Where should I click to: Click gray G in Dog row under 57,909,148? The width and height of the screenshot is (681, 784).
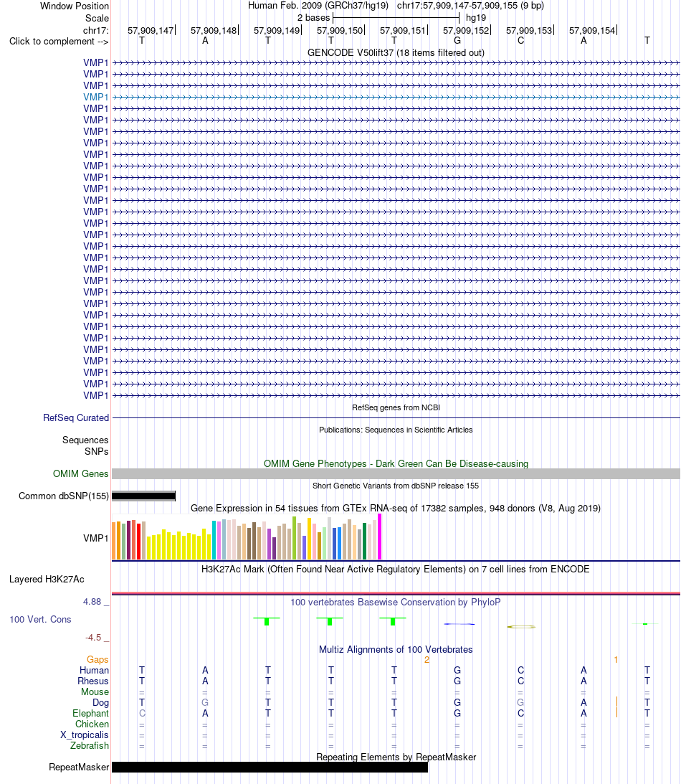(x=205, y=702)
